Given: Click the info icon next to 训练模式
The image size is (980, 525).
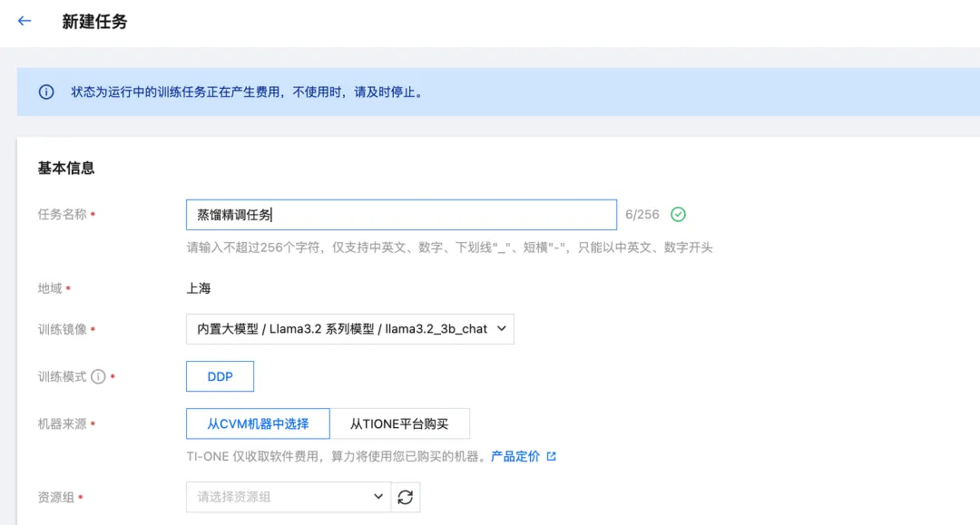Looking at the screenshot, I should 100,376.
